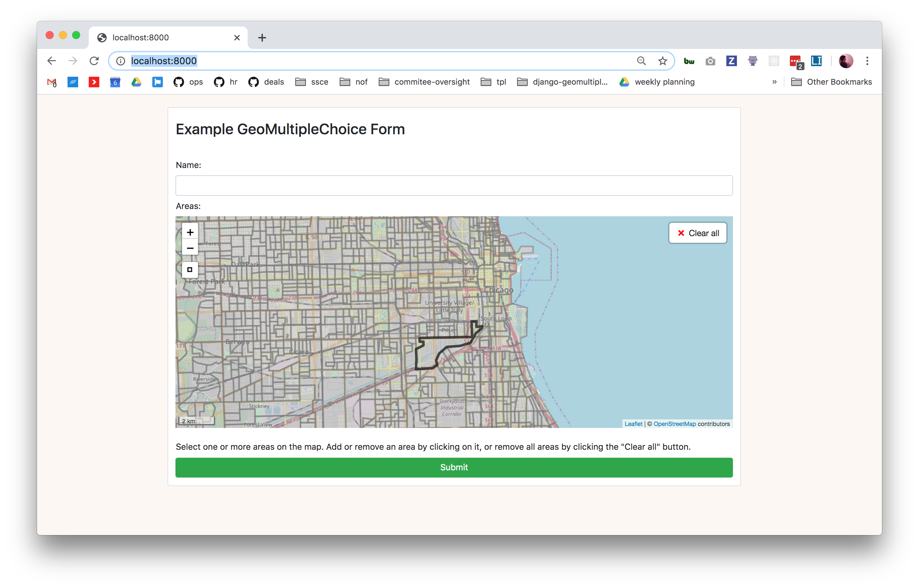Expand hidden bookmarks chevron
The height and width of the screenshot is (588, 919).
[775, 82]
